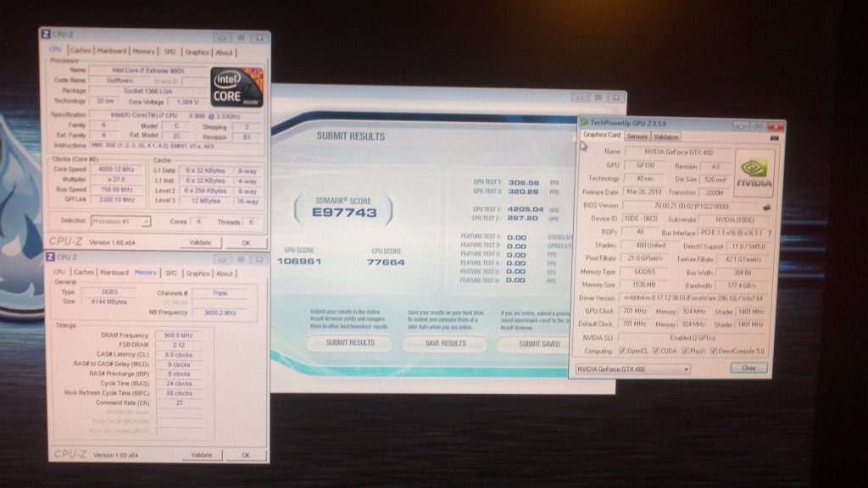Image resolution: width=868 pixels, height=488 pixels.
Task: Click the GPU Name field in GPU-Z
Action: 676,152
